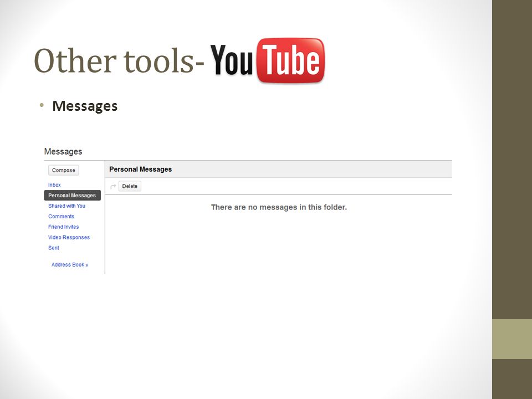
Task: Click the Delete button
Action: pos(130,186)
